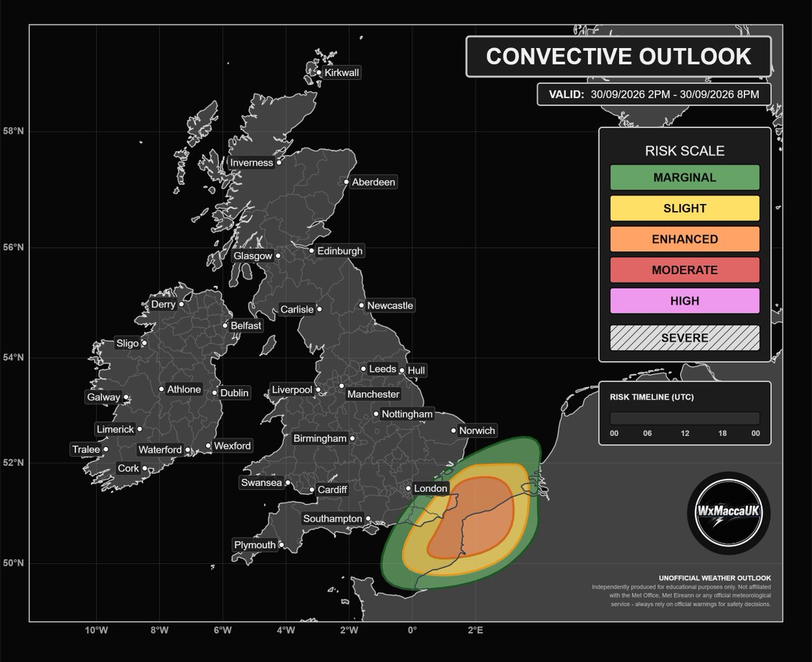Click the Waterford city label
This screenshot has width=812, height=662.
160,449
